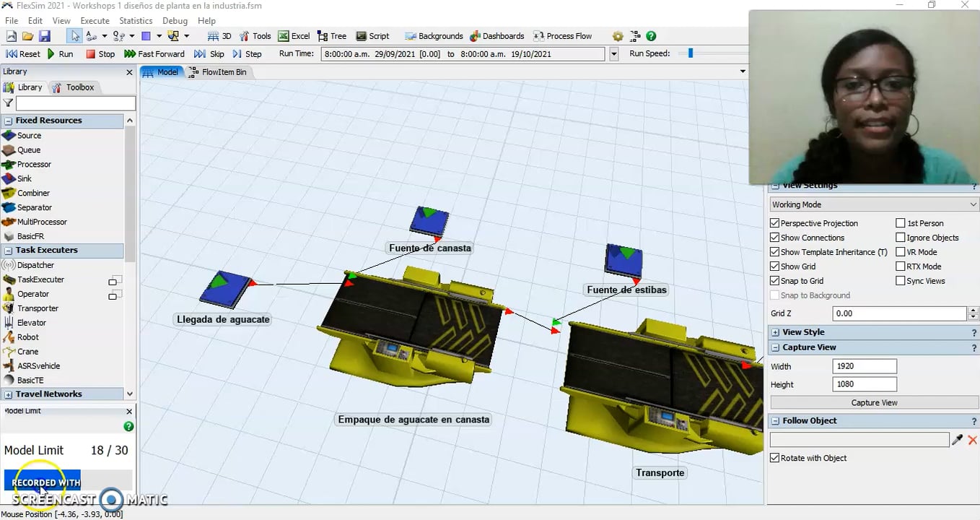980x520 pixels.
Task: Switch to the Toolbox tab
Action: [x=74, y=87]
